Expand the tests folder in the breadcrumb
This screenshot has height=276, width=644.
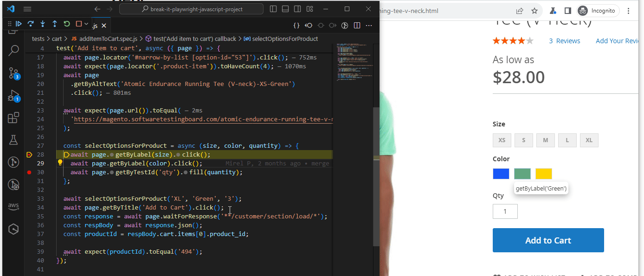click(x=38, y=39)
